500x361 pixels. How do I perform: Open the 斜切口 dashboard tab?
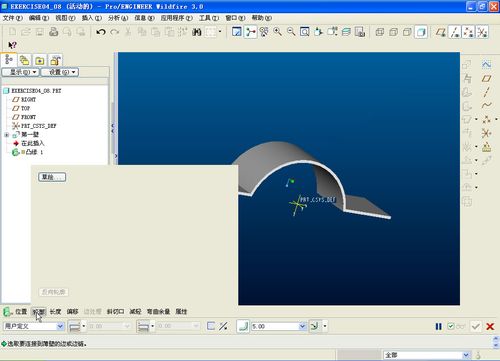pos(115,312)
